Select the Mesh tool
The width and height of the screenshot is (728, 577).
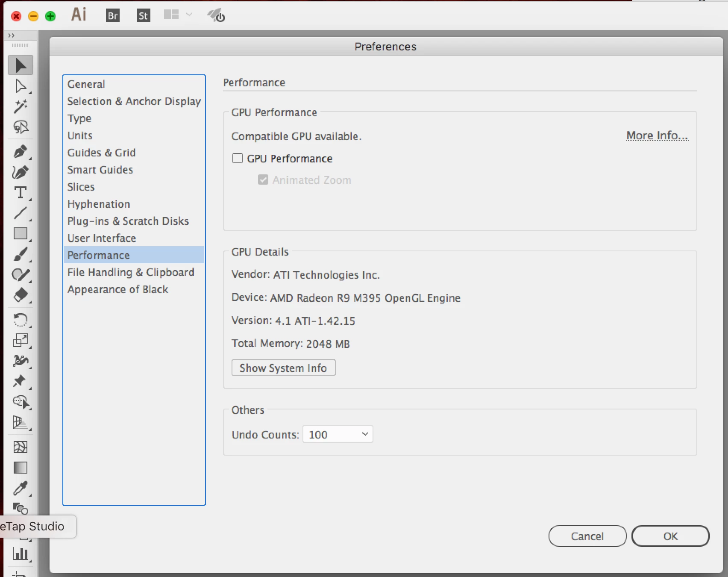[21, 447]
